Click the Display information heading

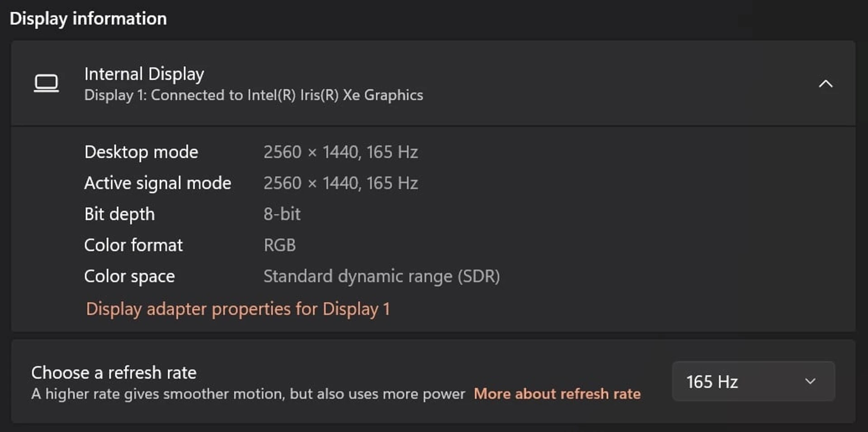[x=88, y=19]
